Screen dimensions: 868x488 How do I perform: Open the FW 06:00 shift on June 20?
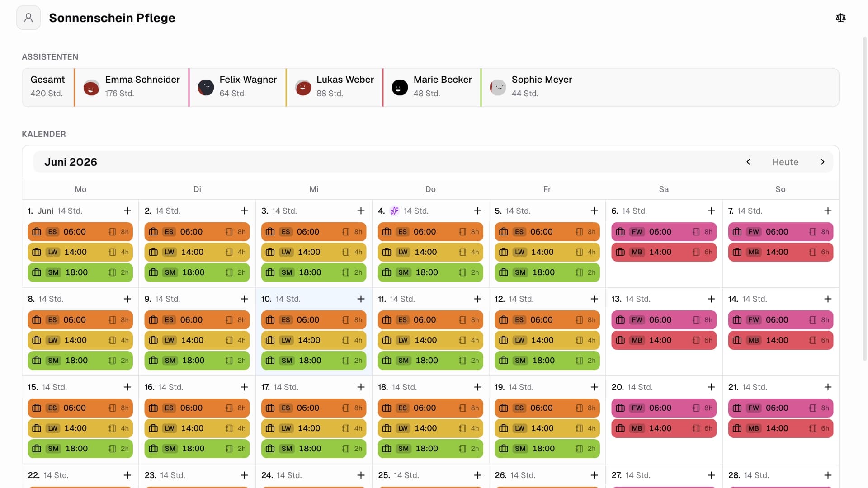tap(664, 408)
